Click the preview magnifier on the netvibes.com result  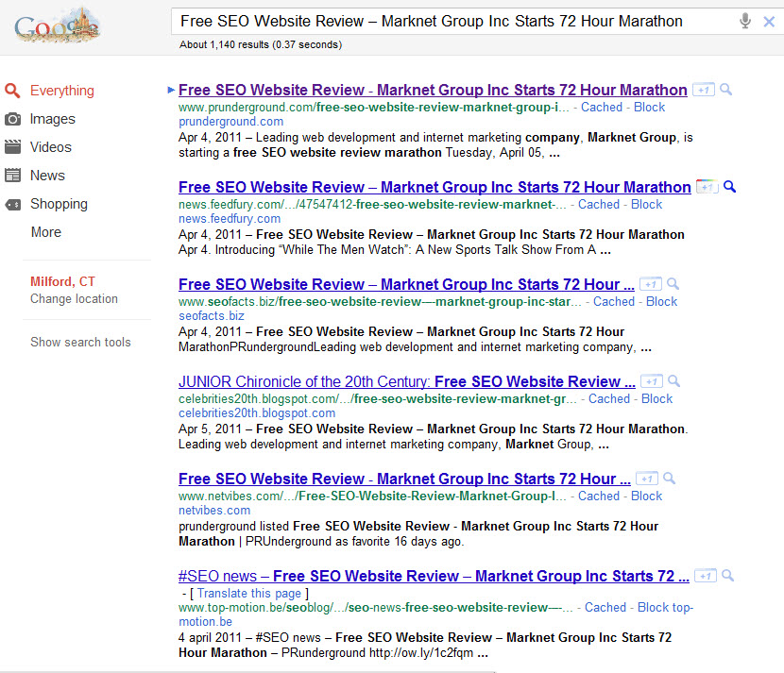click(x=669, y=479)
